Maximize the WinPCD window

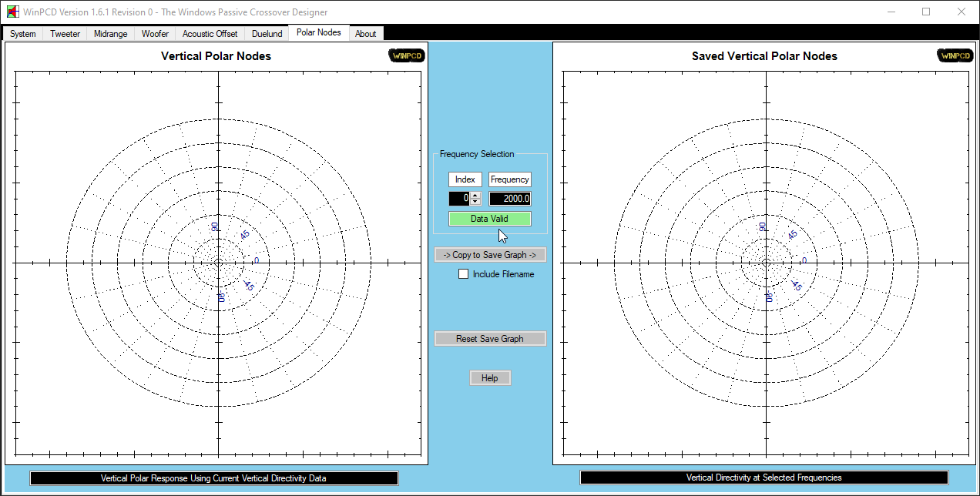click(926, 12)
